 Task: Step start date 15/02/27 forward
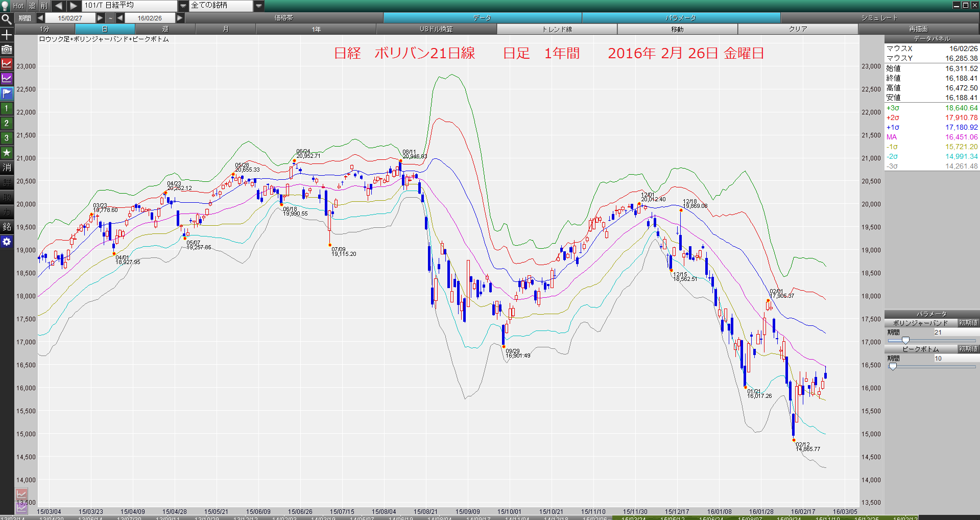tap(100, 18)
